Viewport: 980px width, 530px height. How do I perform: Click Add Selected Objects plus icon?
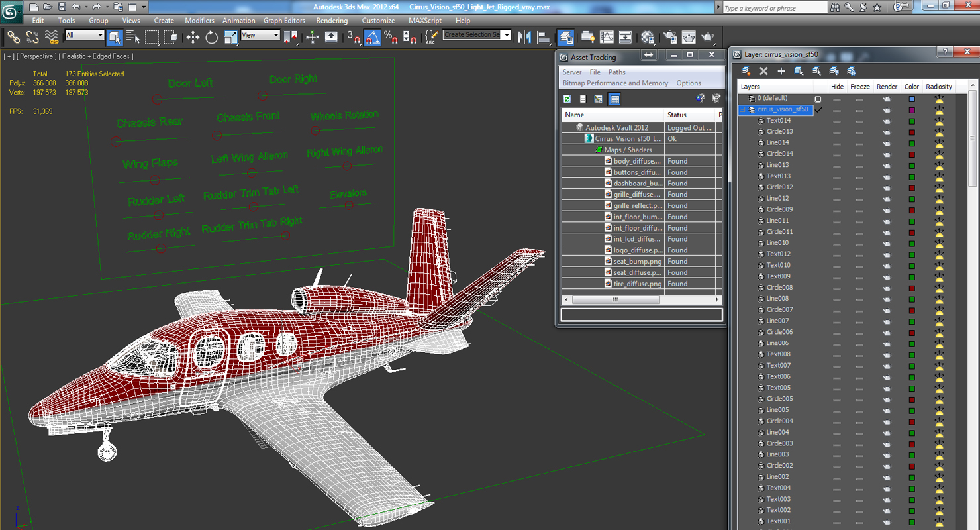(781, 71)
